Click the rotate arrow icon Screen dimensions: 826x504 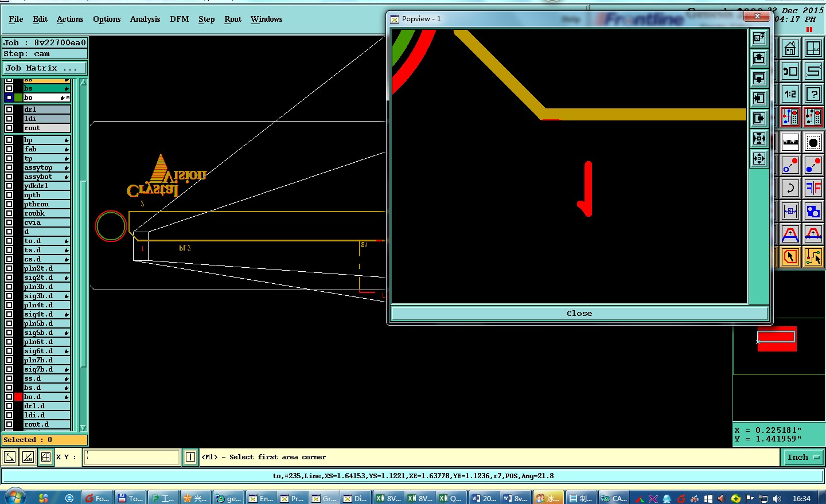pos(790,188)
